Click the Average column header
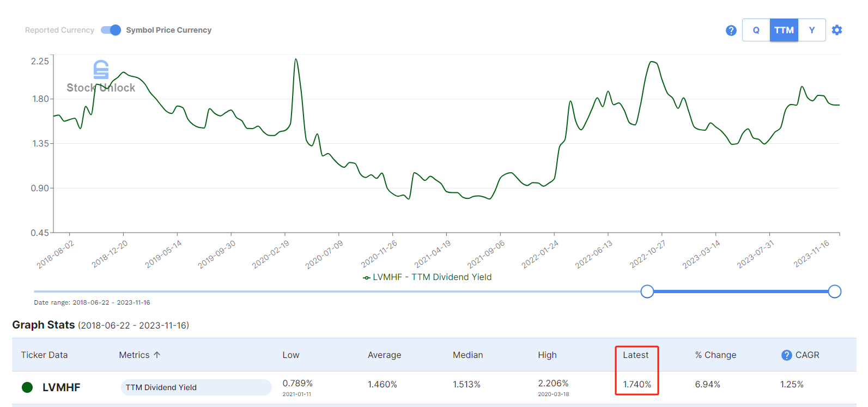Screen dimensions: 868x407 click(384, 355)
